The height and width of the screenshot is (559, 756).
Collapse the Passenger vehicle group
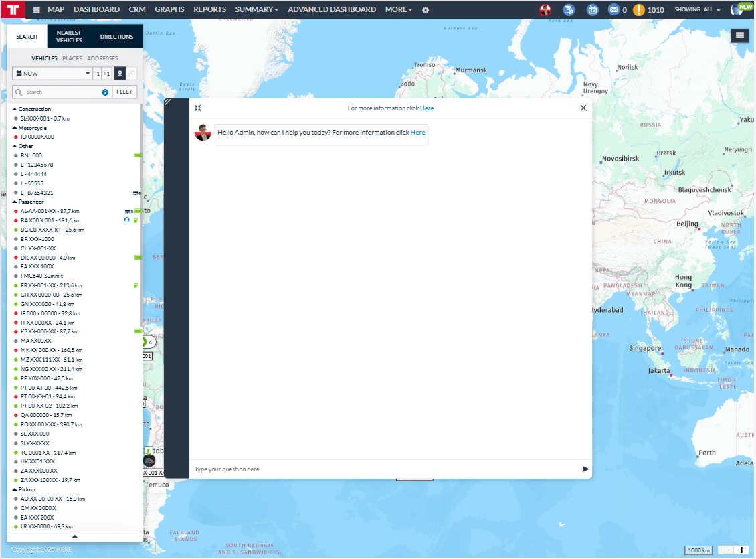pos(15,202)
